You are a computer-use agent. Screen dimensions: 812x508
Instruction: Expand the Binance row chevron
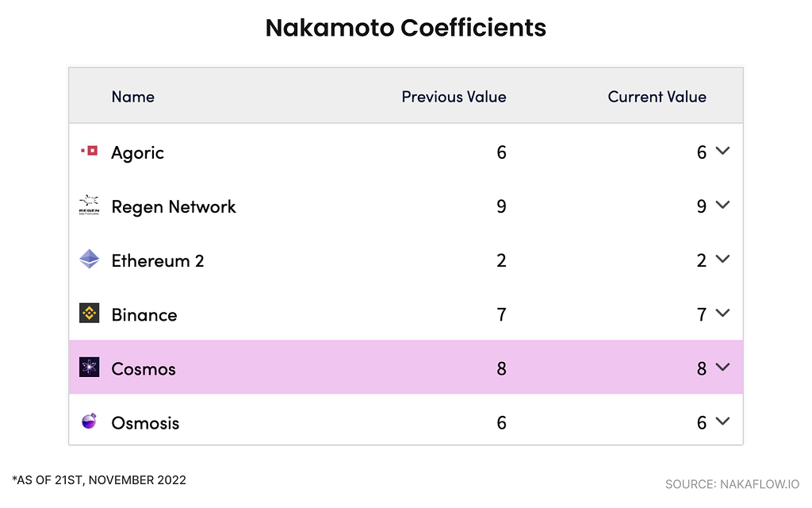722,313
